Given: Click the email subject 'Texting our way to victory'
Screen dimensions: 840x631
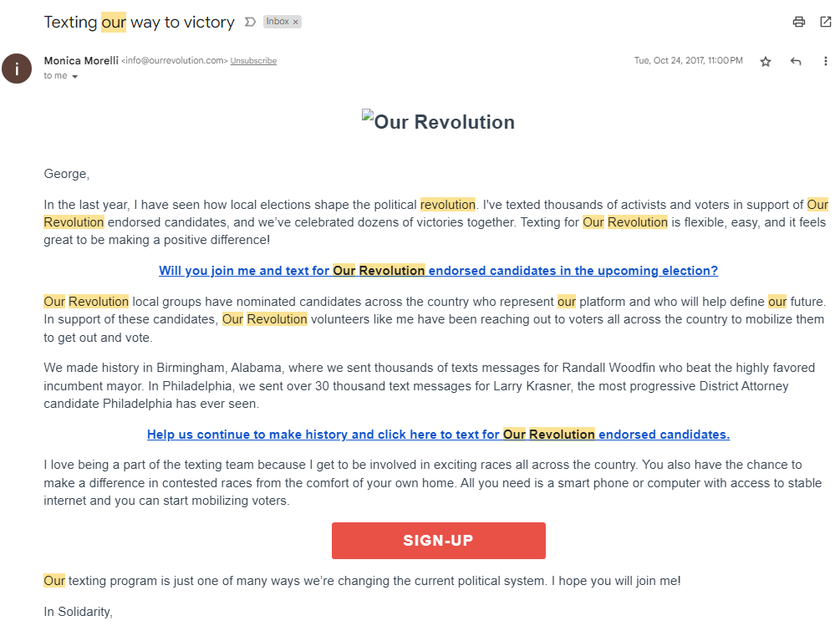Looking at the screenshot, I should (139, 23).
